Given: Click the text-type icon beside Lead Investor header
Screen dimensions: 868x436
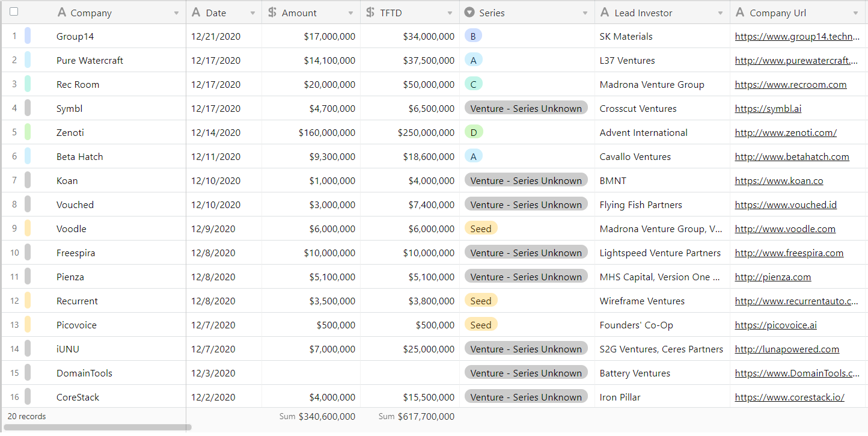Looking at the screenshot, I should tap(605, 13).
